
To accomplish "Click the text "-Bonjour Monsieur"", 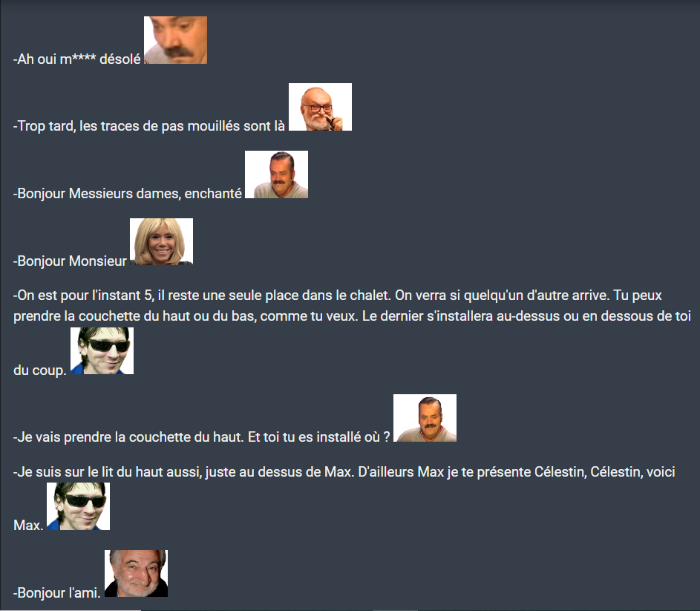I will tap(70, 261).
